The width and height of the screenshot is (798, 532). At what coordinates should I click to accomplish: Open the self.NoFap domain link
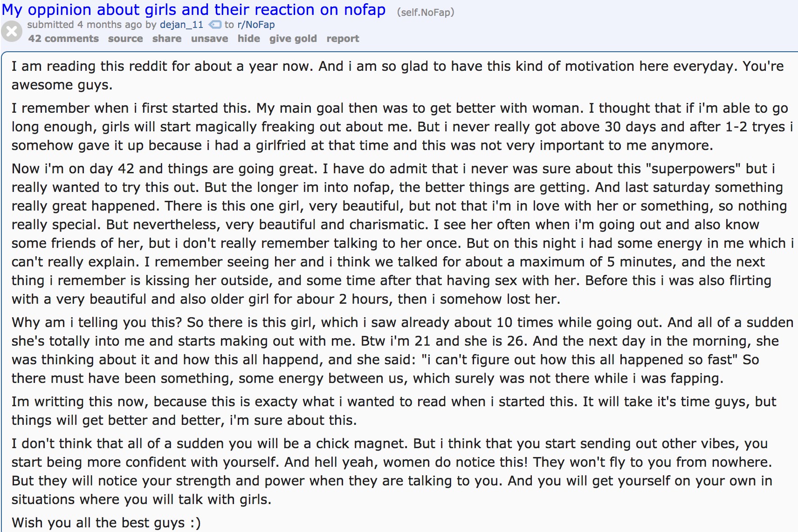click(426, 12)
